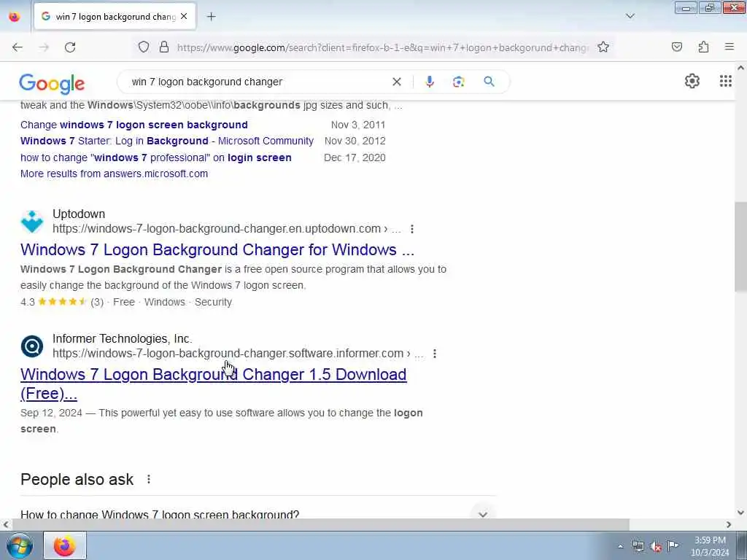Image resolution: width=747 pixels, height=560 pixels.
Task: Open the network tray icon
Action: tap(638, 546)
